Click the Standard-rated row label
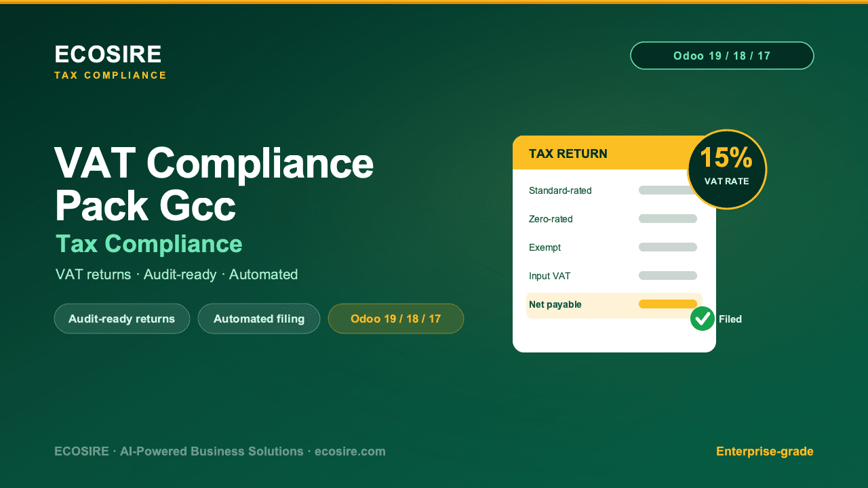Screen dimensions: 868x488 pos(560,190)
